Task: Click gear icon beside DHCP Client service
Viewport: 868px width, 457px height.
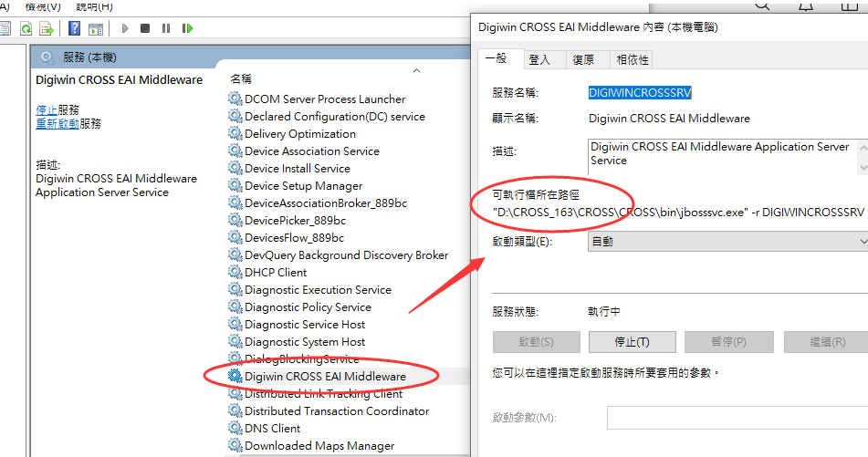Action: pyautogui.click(x=235, y=273)
